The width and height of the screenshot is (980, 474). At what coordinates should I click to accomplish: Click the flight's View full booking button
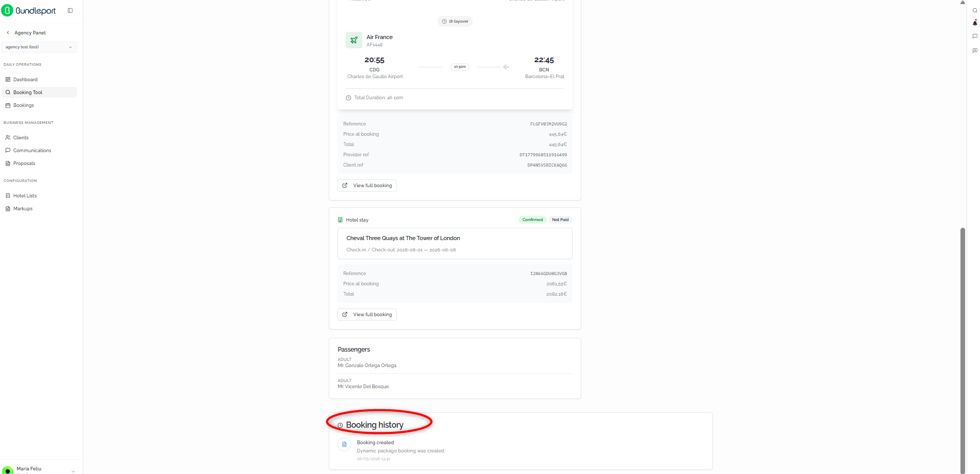pyautogui.click(x=367, y=185)
